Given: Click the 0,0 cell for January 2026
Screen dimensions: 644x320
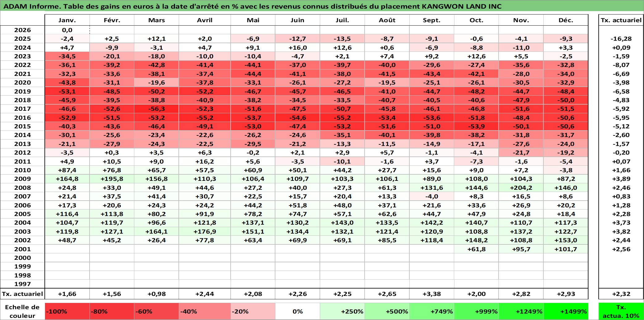Looking at the screenshot, I should pos(67,30).
